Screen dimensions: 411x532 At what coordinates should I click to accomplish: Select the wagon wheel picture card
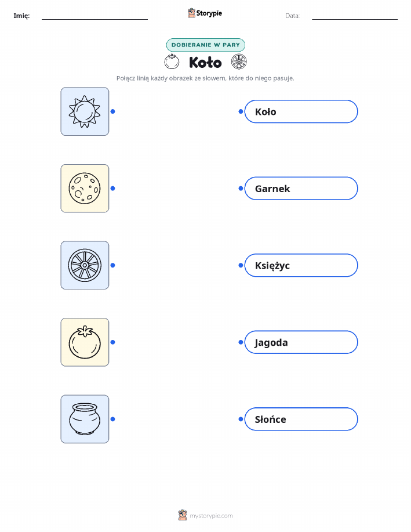point(85,265)
